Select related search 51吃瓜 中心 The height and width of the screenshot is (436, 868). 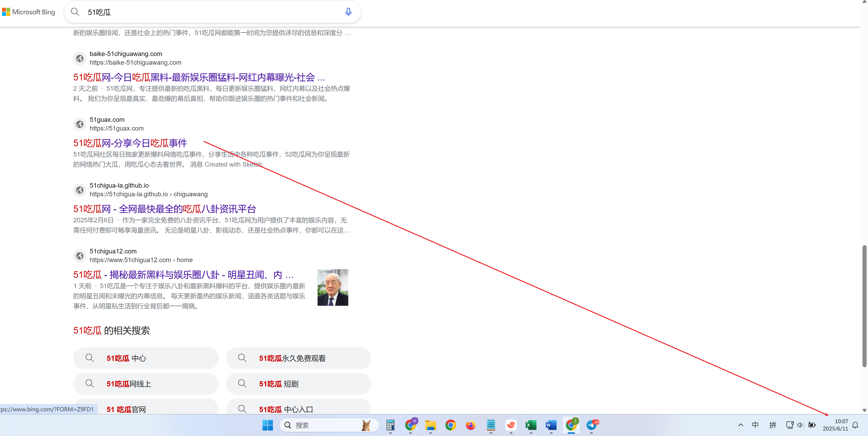tap(145, 358)
